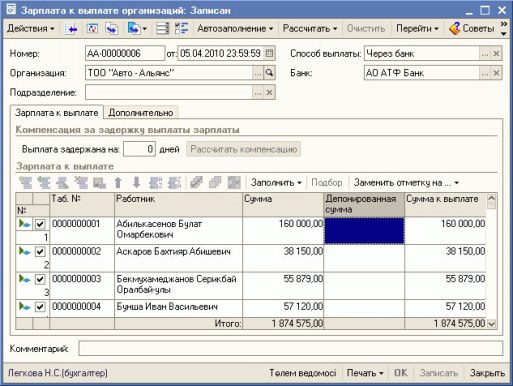The image size is (513, 386).
Task: Clear the Банк field with X
Action: pyautogui.click(x=496, y=73)
